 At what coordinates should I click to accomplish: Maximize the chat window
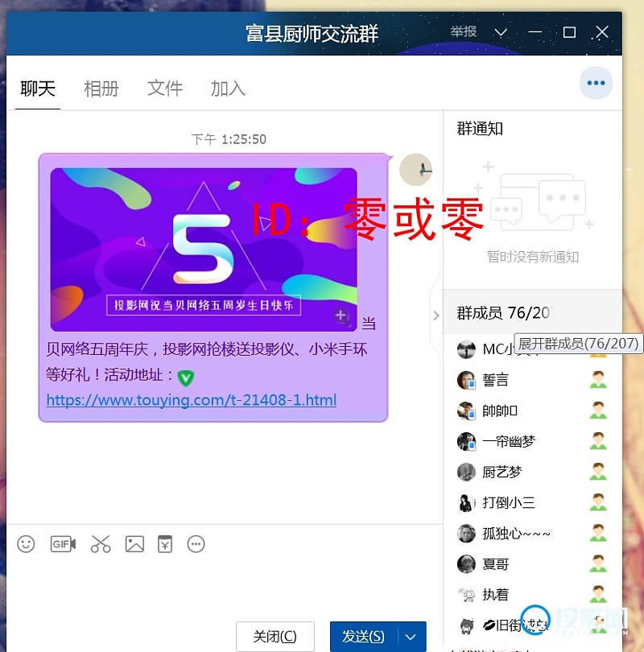(569, 32)
